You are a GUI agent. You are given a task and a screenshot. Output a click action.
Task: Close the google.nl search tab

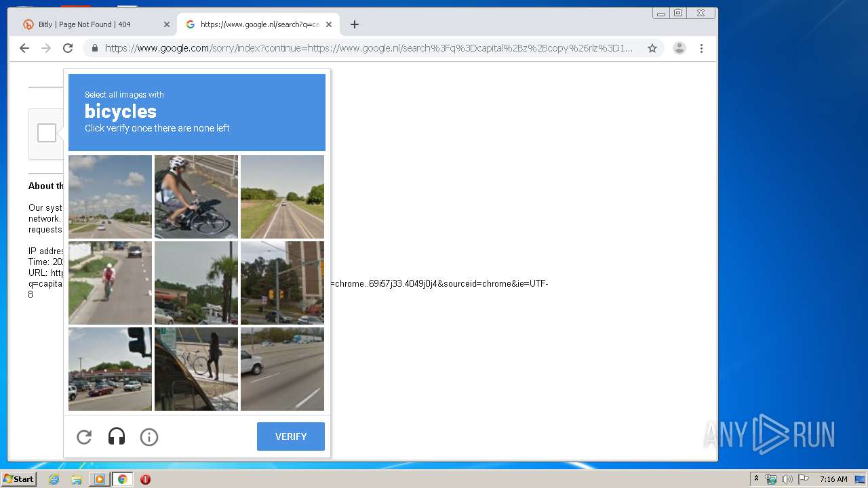click(329, 24)
